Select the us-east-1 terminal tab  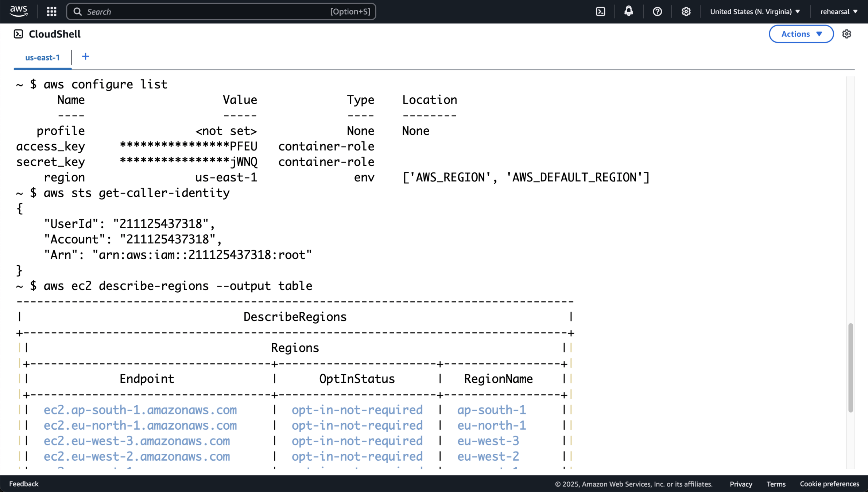(42, 58)
